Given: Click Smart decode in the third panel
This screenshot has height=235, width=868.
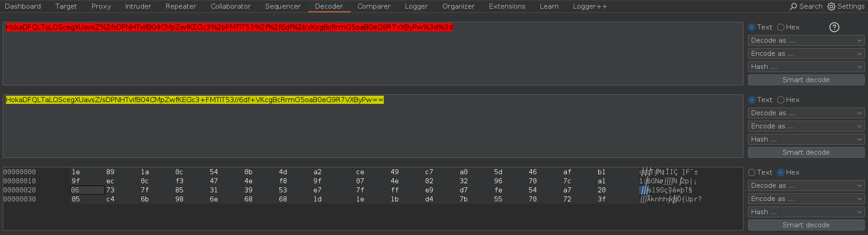Looking at the screenshot, I should (806, 225).
